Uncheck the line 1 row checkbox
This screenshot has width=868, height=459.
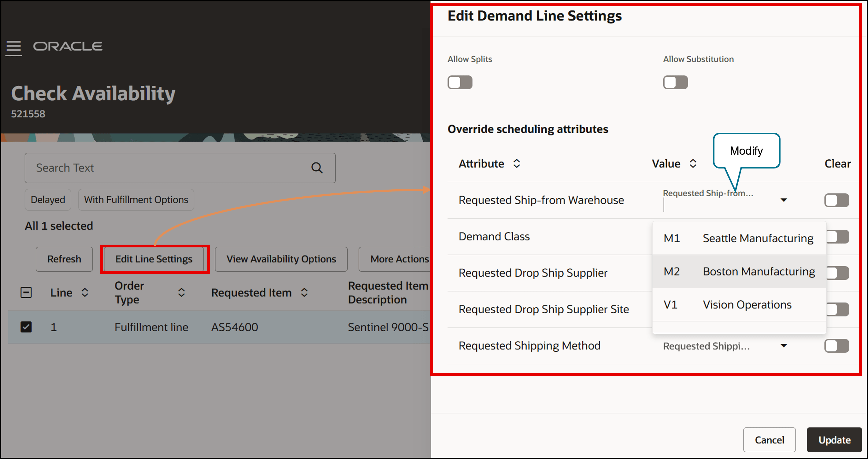26,327
